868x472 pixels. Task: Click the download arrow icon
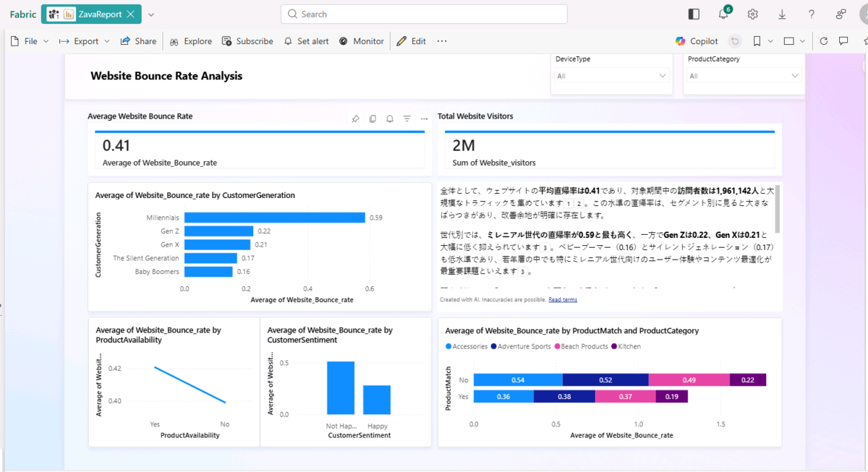782,14
